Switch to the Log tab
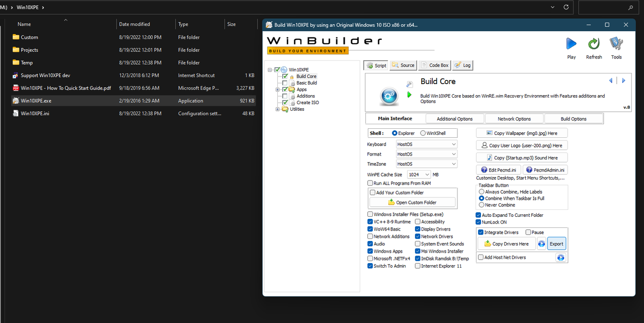The width and height of the screenshot is (644, 323). pyautogui.click(x=463, y=65)
